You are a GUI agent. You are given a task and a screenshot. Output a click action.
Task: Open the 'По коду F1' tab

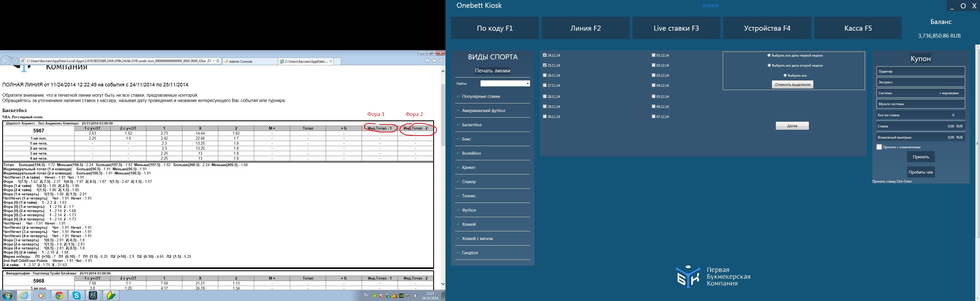[x=495, y=28]
